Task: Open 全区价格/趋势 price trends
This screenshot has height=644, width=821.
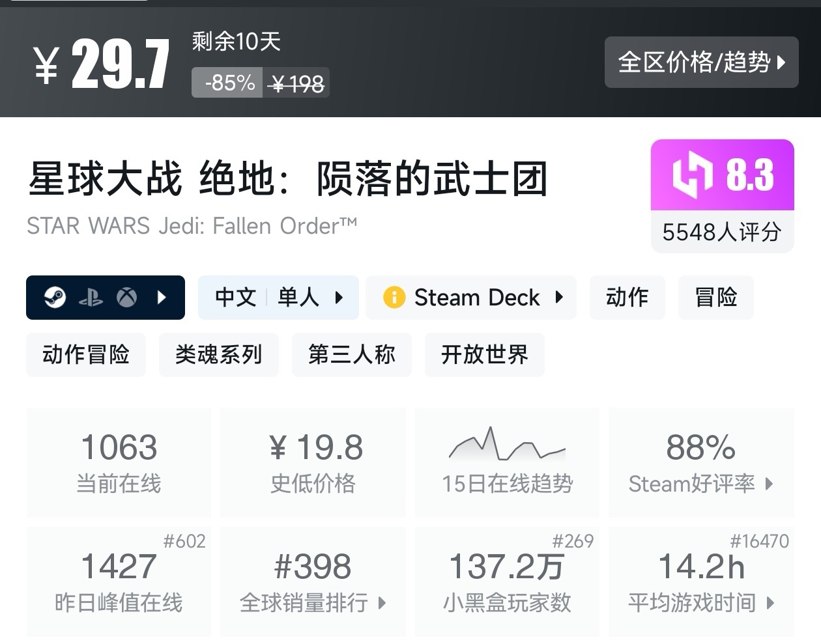Action: pyautogui.click(x=702, y=62)
